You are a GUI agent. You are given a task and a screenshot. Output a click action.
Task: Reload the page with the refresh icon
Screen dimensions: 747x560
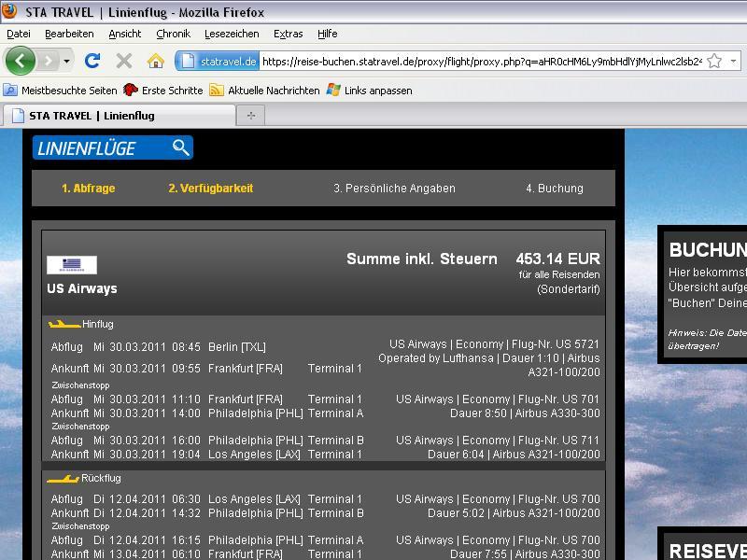tap(92, 61)
